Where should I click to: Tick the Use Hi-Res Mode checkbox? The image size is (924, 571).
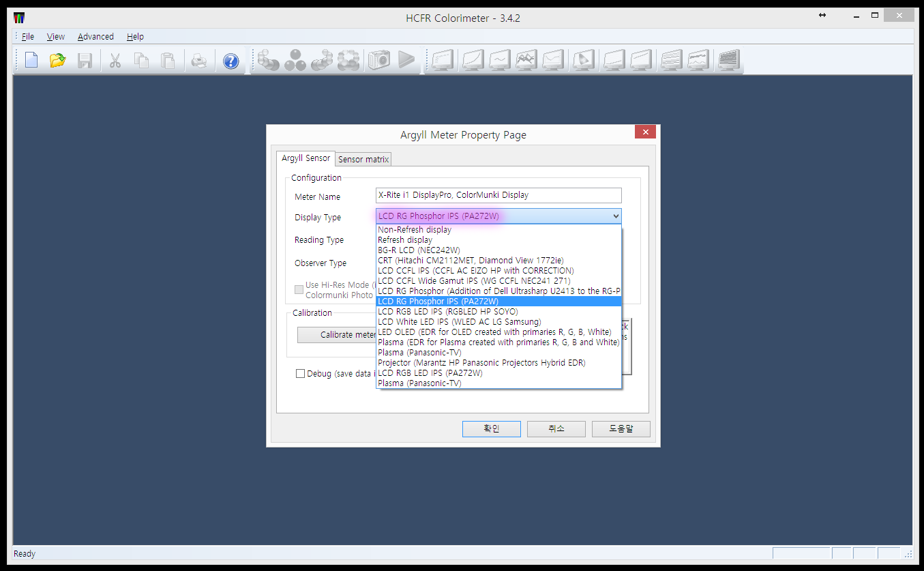[299, 290]
